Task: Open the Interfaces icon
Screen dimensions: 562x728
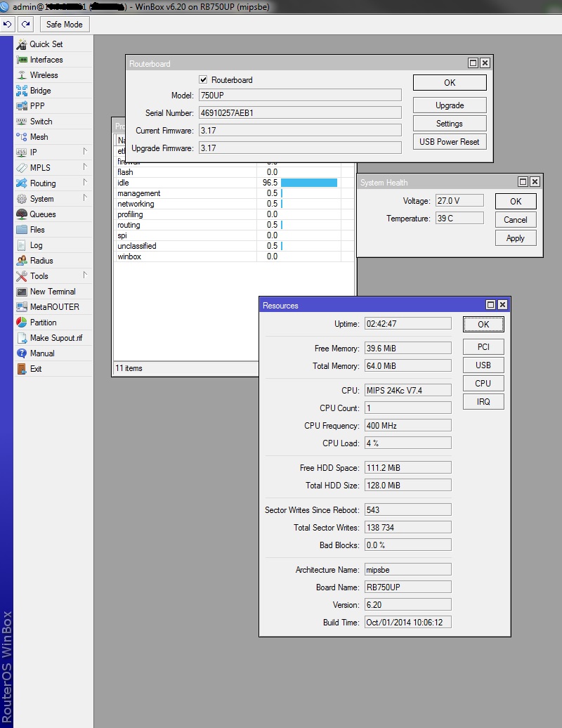Action: [x=22, y=60]
